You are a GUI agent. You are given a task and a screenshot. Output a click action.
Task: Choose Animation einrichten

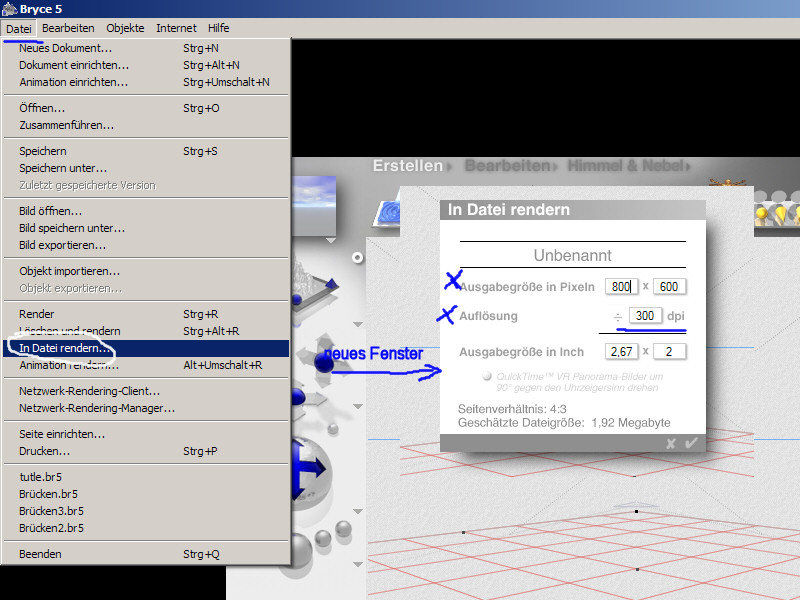(x=146, y=82)
